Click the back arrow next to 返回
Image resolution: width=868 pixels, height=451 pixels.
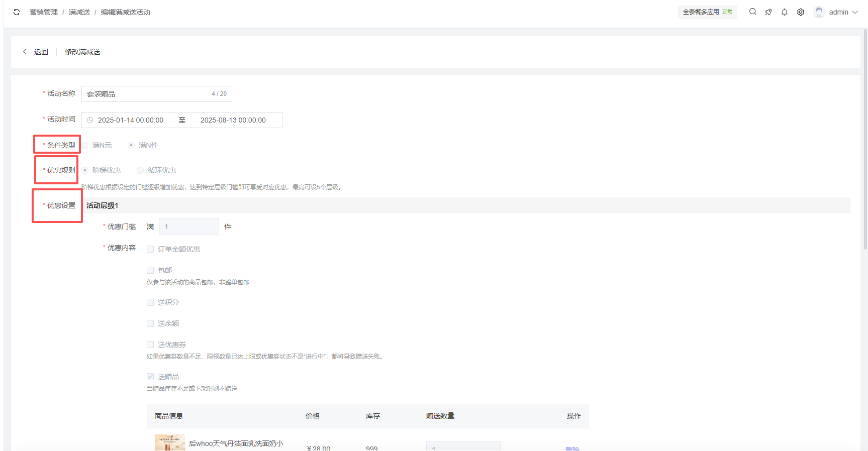(x=25, y=52)
